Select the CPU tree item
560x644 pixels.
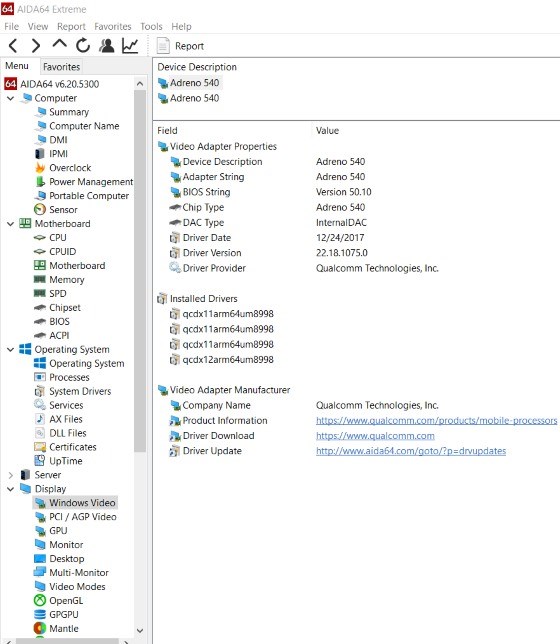pos(50,238)
